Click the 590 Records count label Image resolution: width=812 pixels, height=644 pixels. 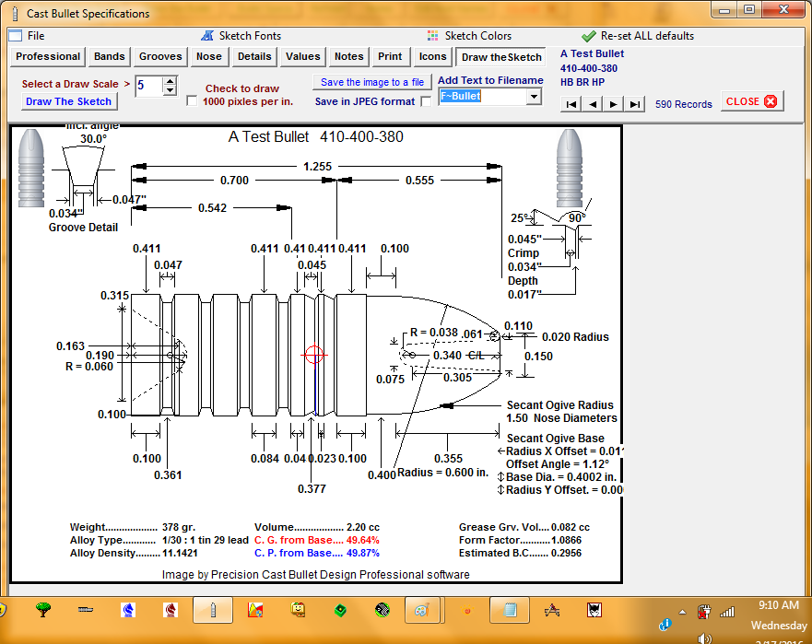coord(684,104)
